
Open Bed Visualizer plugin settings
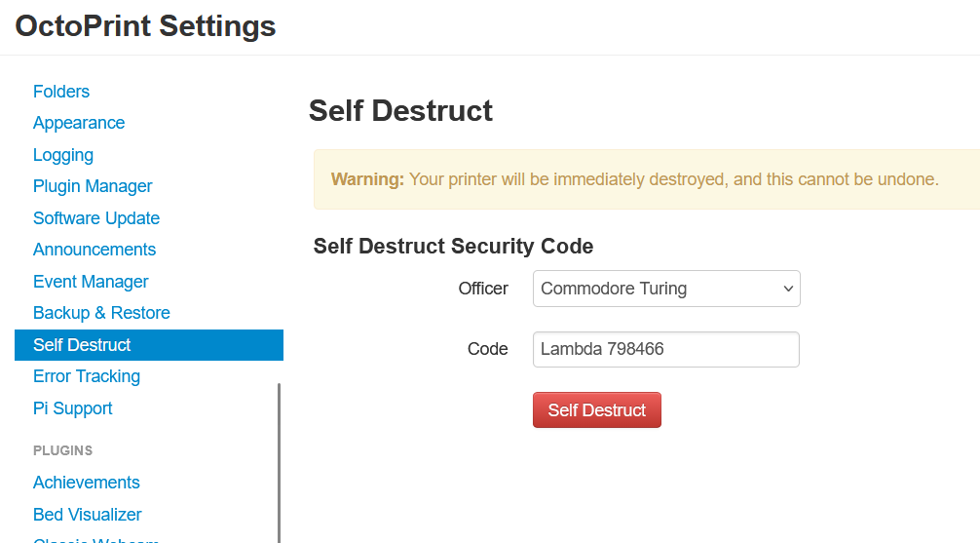pos(88,515)
